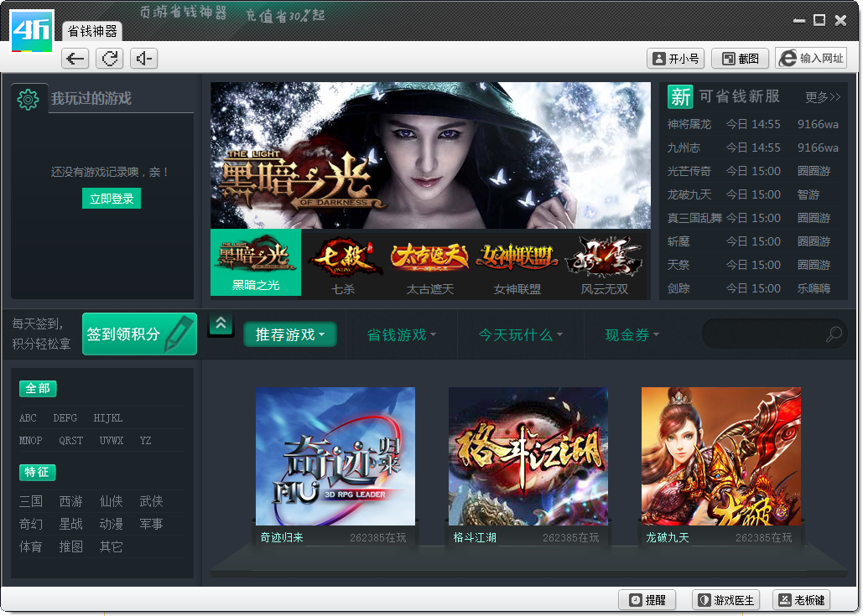Filter by 西游 genre

(71, 501)
